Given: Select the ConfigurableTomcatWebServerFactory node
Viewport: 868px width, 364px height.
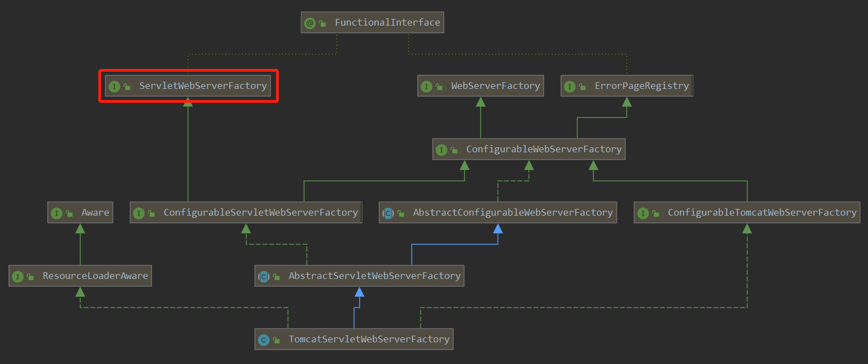Looking at the screenshot, I should tap(747, 212).
